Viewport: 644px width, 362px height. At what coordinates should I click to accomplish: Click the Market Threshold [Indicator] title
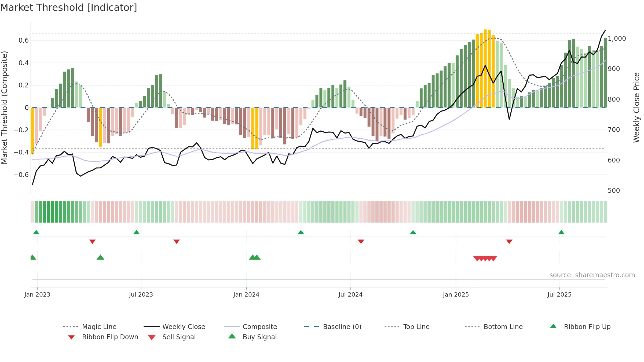(69, 8)
